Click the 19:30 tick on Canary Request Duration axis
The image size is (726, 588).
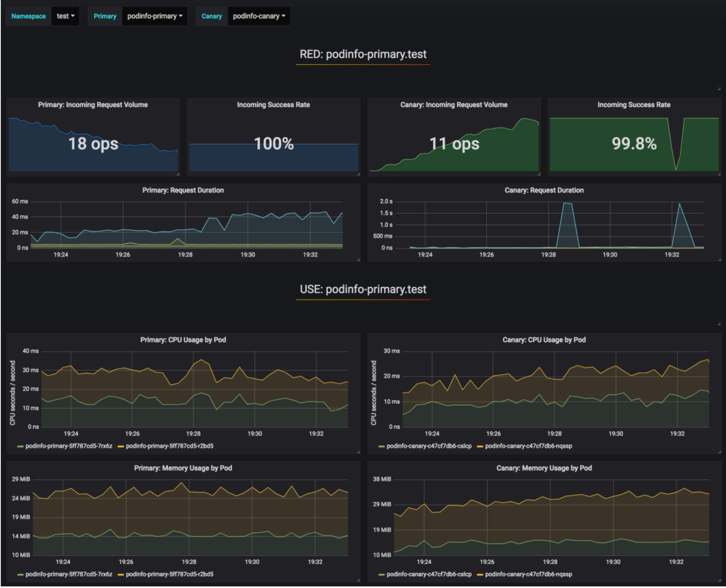coord(610,255)
